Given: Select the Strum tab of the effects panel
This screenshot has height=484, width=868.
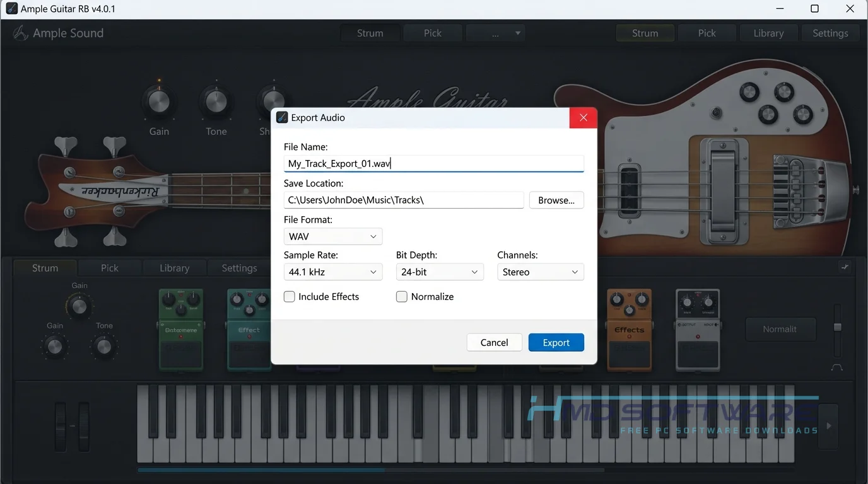Looking at the screenshot, I should click(x=45, y=268).
